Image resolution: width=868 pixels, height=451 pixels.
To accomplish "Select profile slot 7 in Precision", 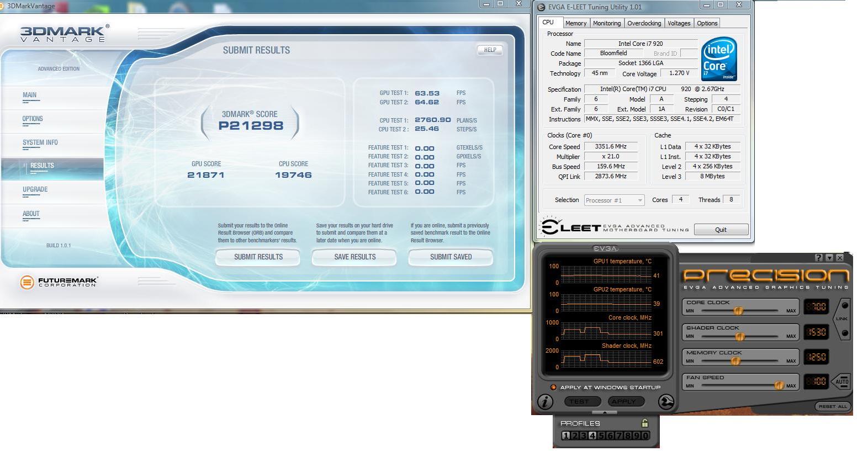I will 619,436.
